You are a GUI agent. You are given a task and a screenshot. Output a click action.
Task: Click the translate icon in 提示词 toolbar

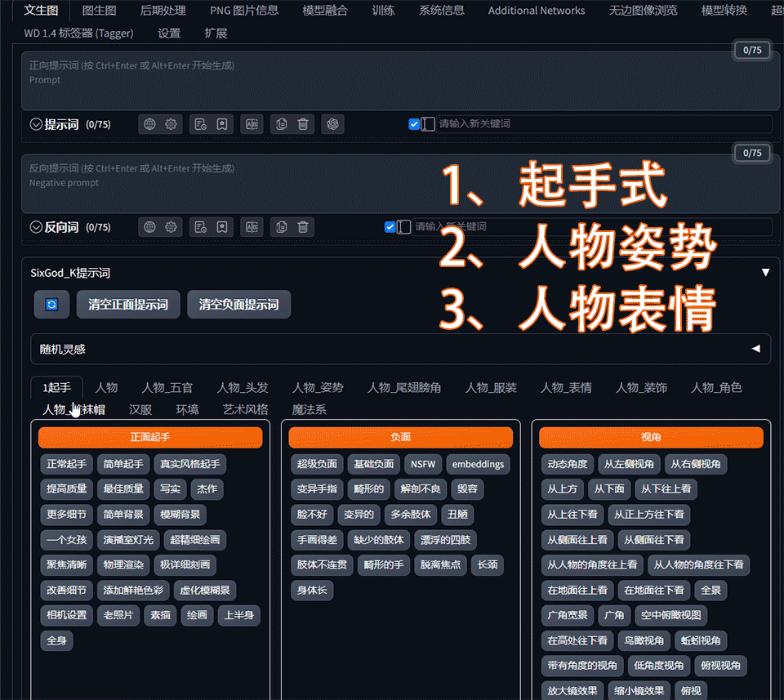click(x=252, y=124)
